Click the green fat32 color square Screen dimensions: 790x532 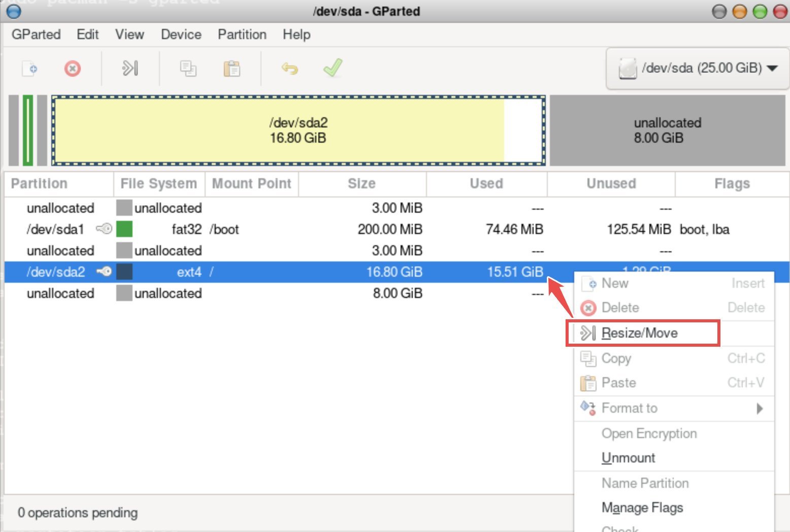(124, 229)
